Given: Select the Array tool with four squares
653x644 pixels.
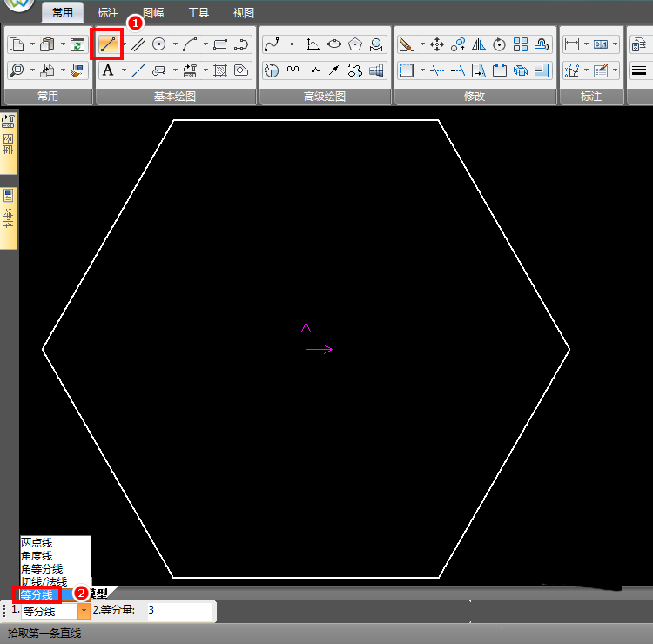Looking at the screenshot, I should 520,44.
